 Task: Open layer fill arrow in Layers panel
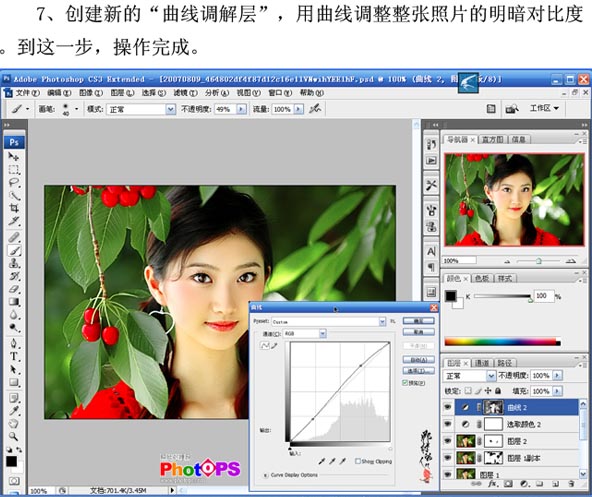pyautogui.click(x=557, y=391)
